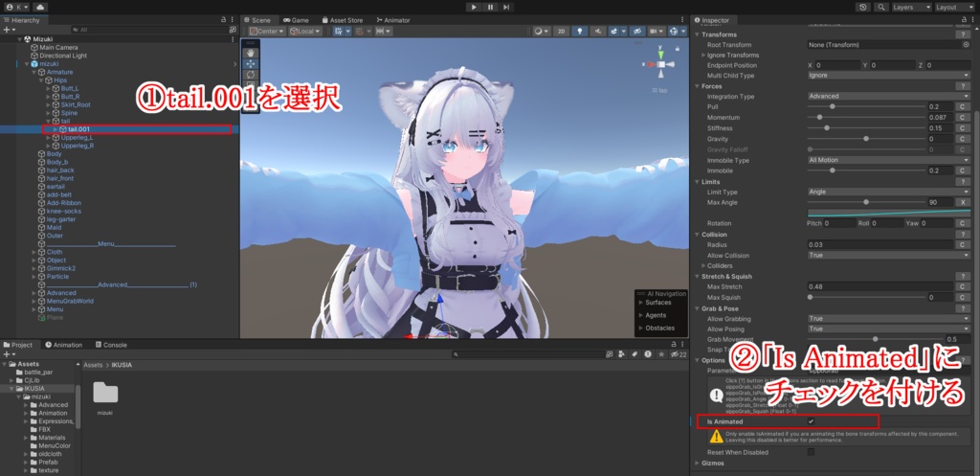
Task: Open the Multi Child Type dropdown
Action: pyautogui.click(x=888, y=76)
